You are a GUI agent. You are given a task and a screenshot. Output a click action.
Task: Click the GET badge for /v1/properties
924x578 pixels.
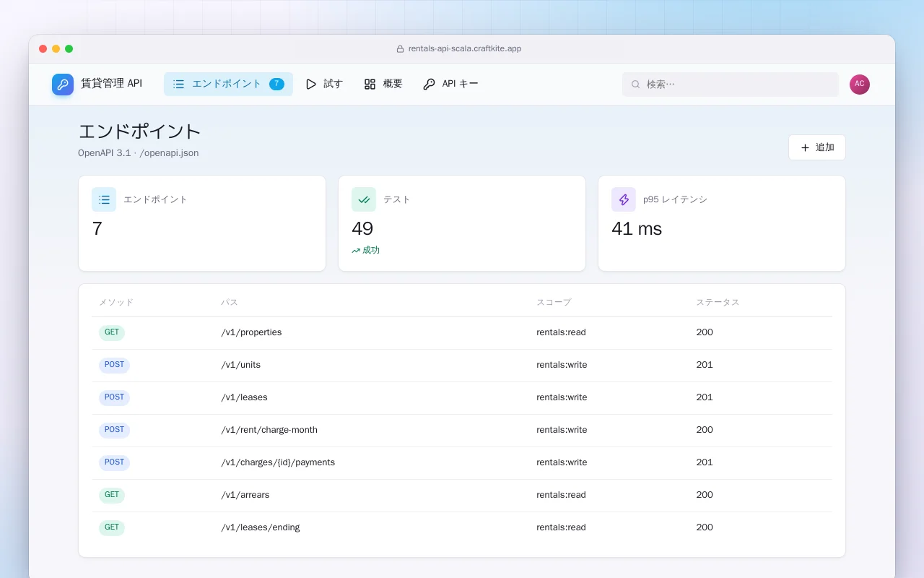coord(112,332)
